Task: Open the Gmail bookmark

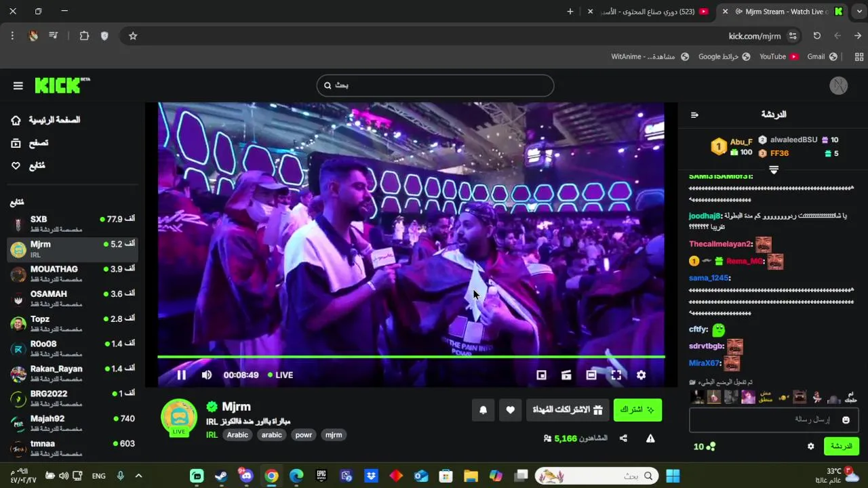Action: pyautogui.click(x=822, y=57)
